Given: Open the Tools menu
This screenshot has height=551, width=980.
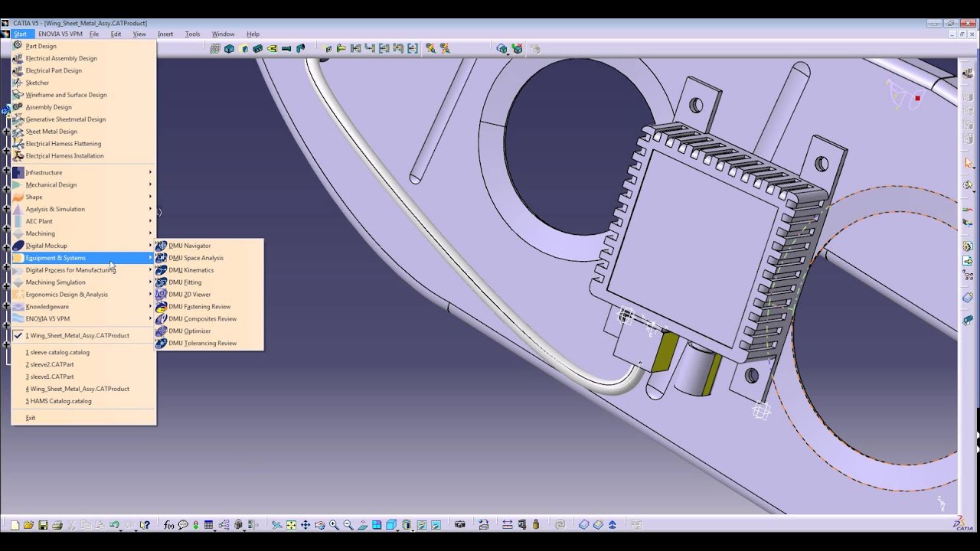Looking at the screenshot, I should click(x=192, y=34).
